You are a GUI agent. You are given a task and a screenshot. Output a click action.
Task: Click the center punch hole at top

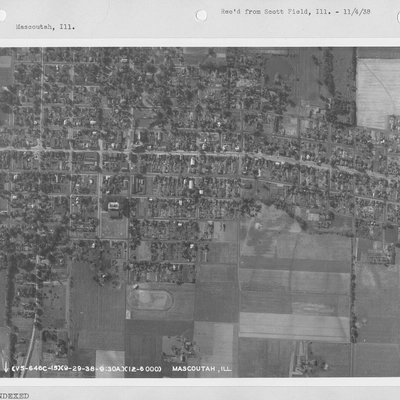(201, 15)
